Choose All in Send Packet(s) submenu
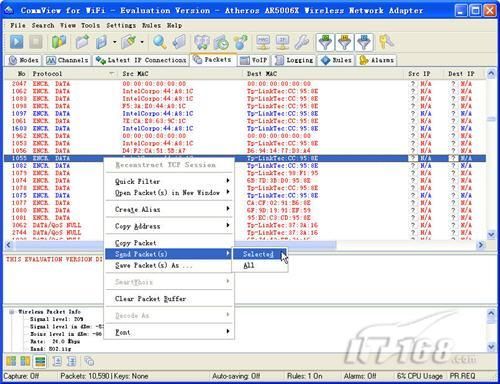The height and width of the screenshot is (384, 500). (260, 266)
